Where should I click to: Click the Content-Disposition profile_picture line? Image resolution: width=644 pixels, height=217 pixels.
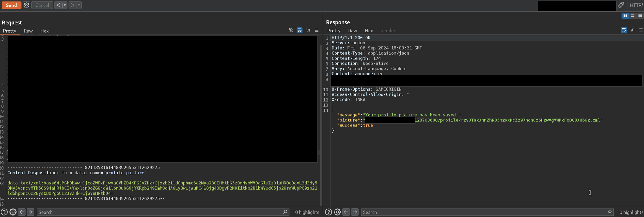click(x=77, y=173)
